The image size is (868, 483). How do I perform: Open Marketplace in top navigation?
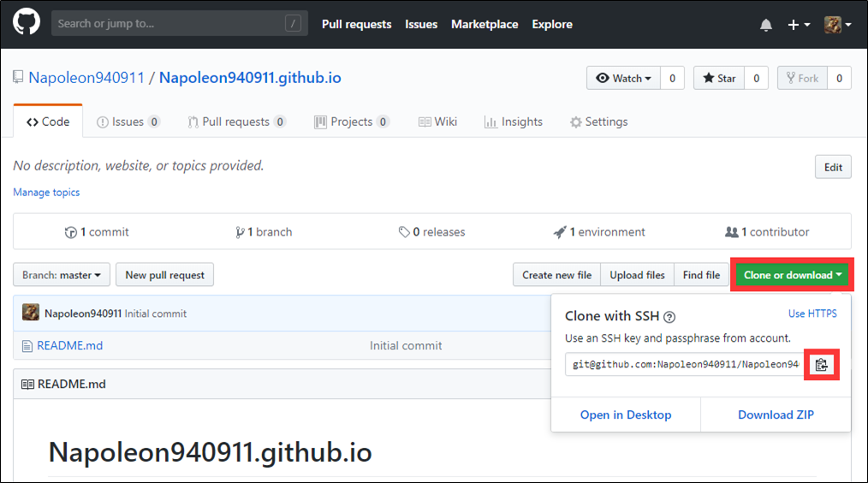(485, 24)
